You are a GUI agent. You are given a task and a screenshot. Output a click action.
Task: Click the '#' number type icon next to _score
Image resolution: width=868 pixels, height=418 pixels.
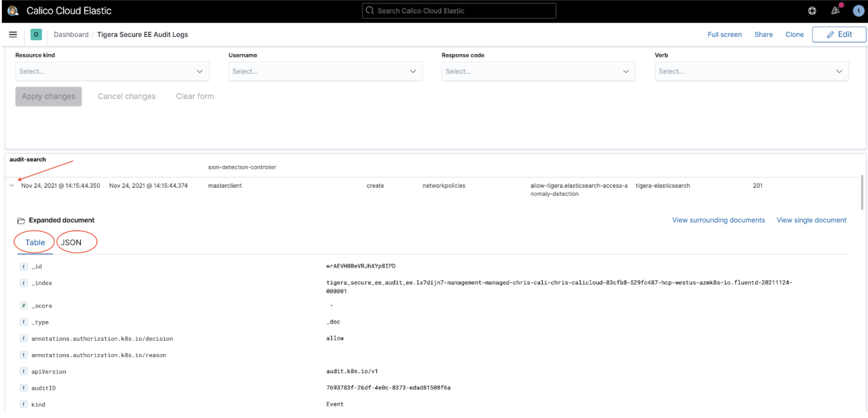point(23,305)
